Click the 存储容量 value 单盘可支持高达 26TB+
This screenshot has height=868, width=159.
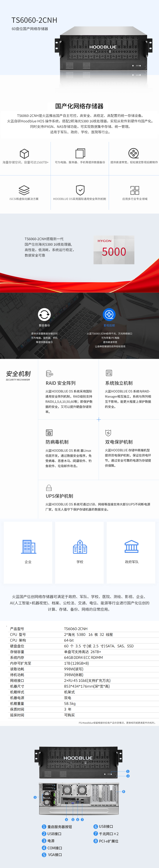83,652
